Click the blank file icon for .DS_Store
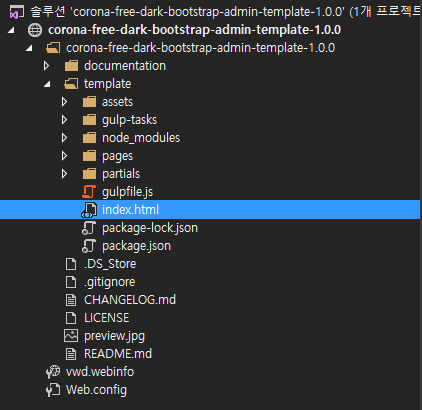Screen dimensions: 422x410 (71, 264)
